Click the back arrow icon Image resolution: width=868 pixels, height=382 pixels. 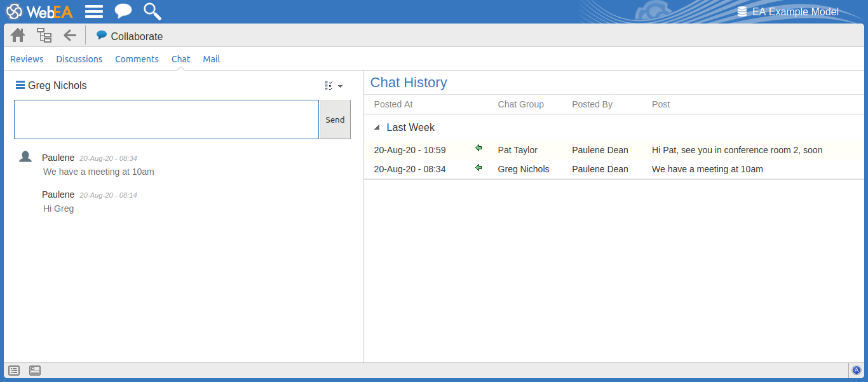point(70,36)
